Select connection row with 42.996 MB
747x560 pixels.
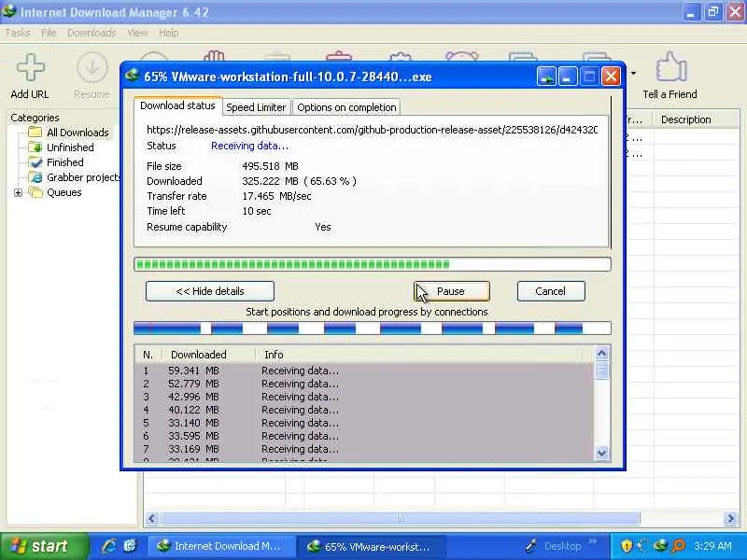pos(364,397)
